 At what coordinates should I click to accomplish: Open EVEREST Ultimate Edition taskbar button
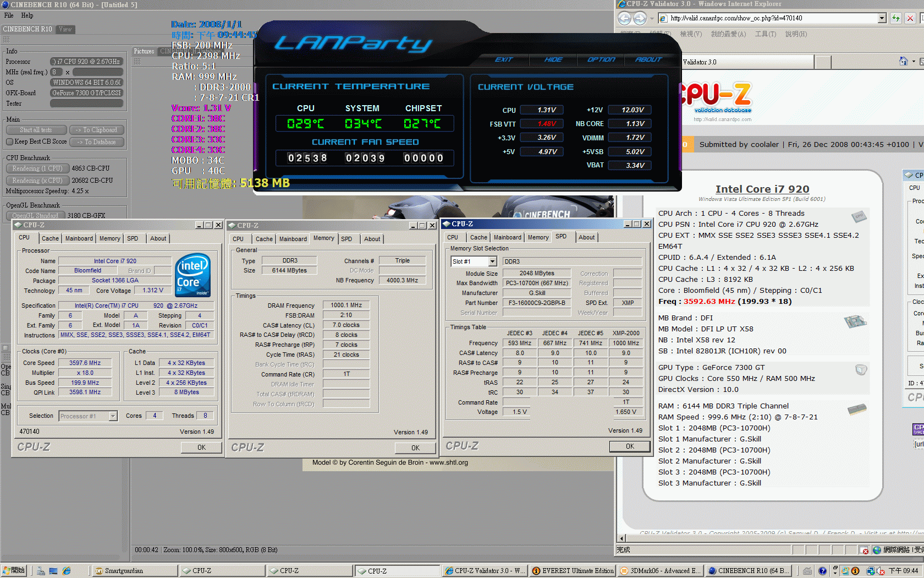tap(573, 571)
